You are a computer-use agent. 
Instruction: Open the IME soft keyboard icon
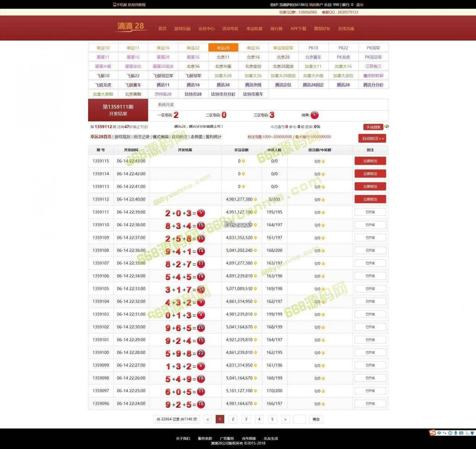pos(461,433)
